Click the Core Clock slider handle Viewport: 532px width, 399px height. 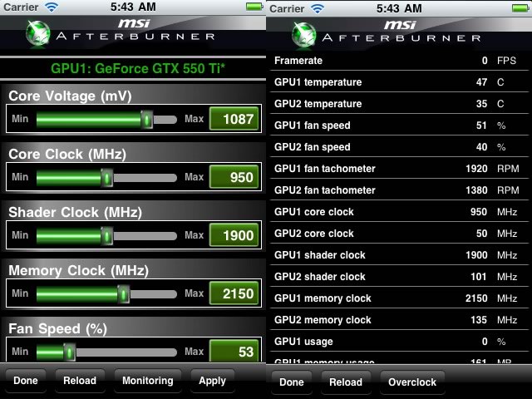tap(106, 177)
